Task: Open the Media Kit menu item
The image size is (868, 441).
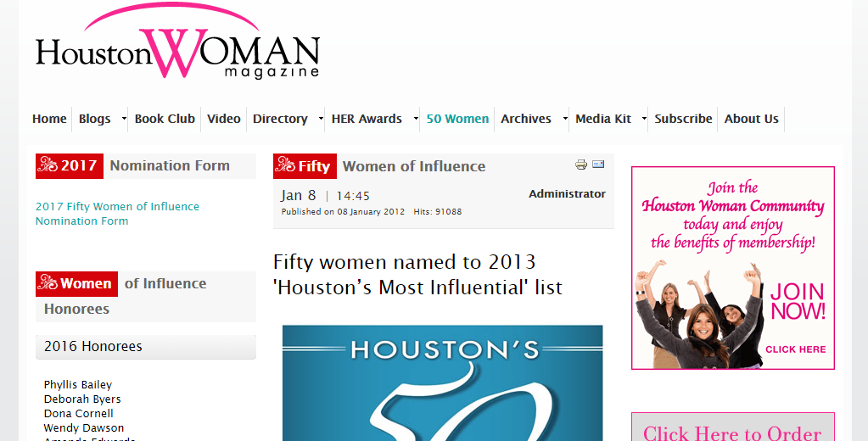Action: tap(603, 119)
